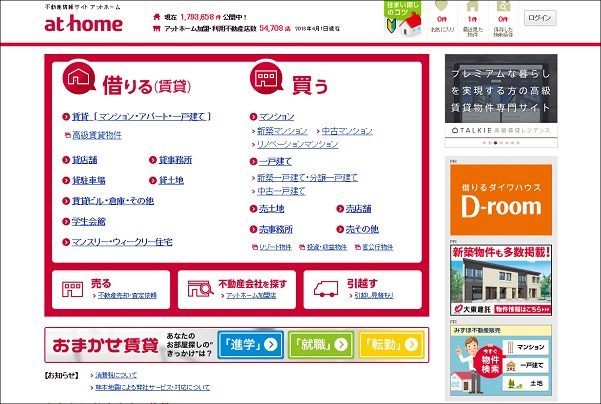Click 土地 in みずほ不動産販売 ad
The width and height of the screenshot is (601, 404).
click(526, 383)
